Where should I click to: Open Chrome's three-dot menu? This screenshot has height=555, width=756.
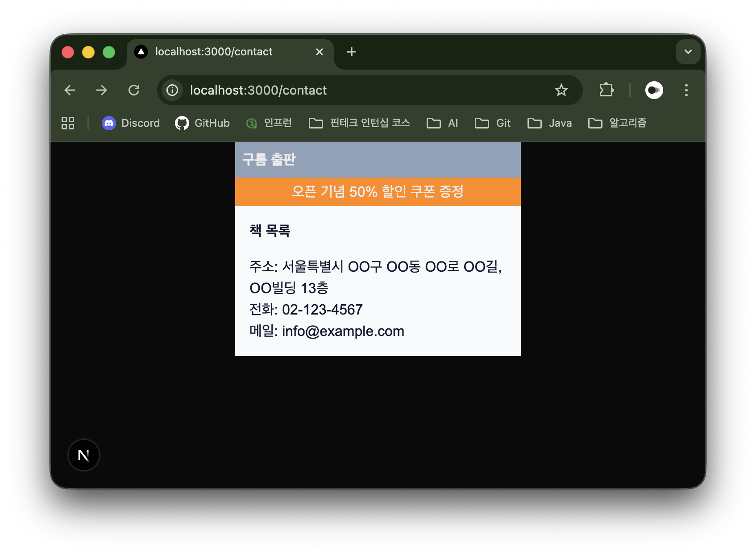point(686,90)
